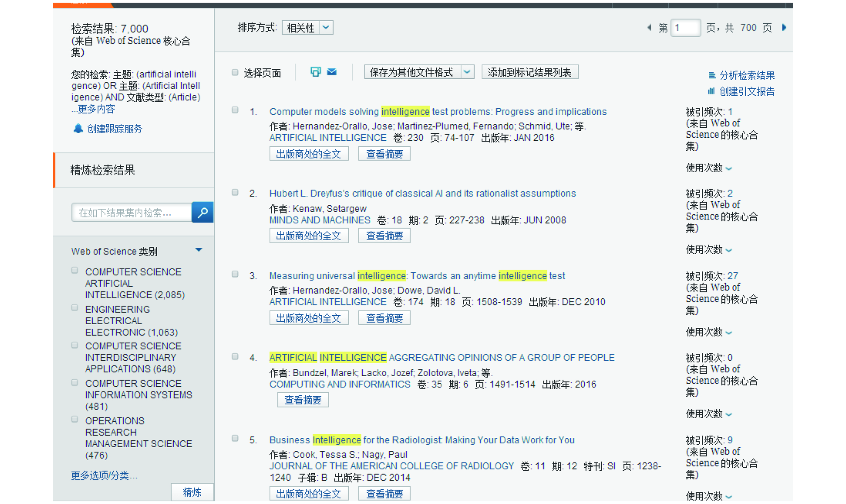The height and width of the screenshot is (504, 846).
Task: Expand 使用次数 for result 2
Action: pos(709,250)
